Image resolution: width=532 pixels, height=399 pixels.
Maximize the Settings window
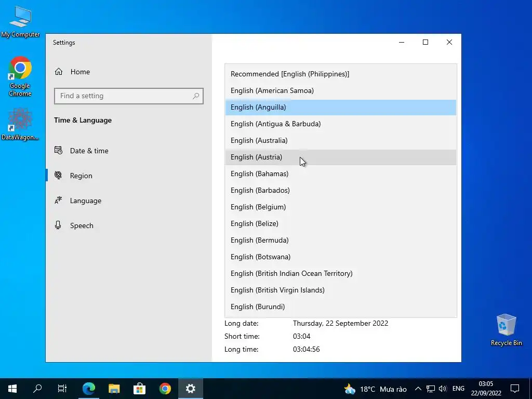[x=425, y=42]
